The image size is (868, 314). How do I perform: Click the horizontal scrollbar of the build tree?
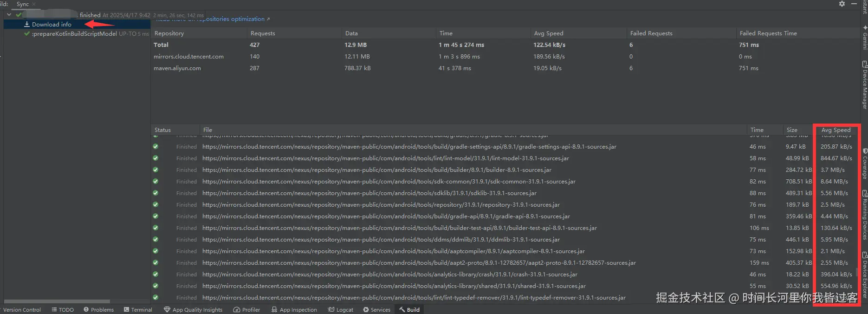click(57, 301)
